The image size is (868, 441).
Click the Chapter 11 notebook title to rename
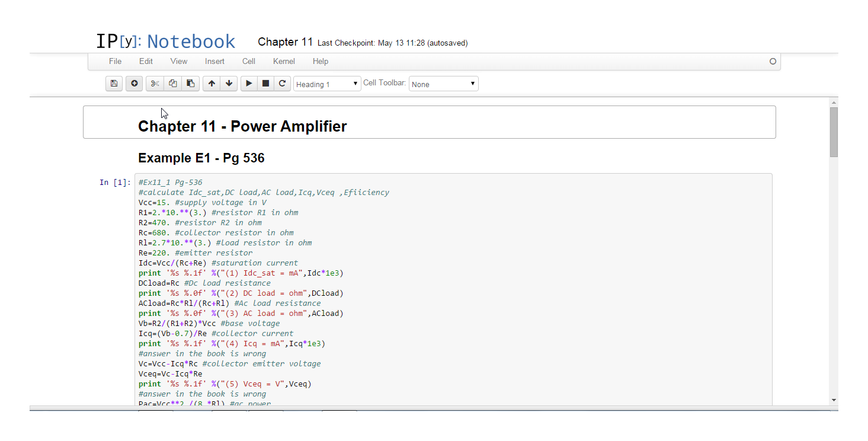pos(285,42)
